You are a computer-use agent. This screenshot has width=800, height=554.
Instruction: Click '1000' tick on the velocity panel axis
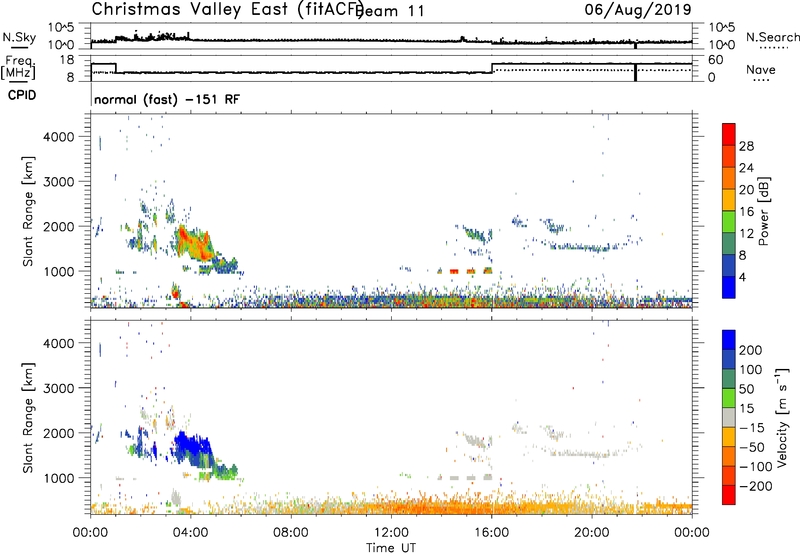(59, 478)
